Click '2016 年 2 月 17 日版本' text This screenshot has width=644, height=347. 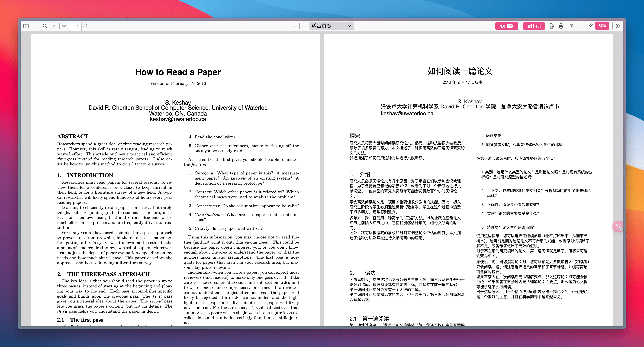point(463,82)
